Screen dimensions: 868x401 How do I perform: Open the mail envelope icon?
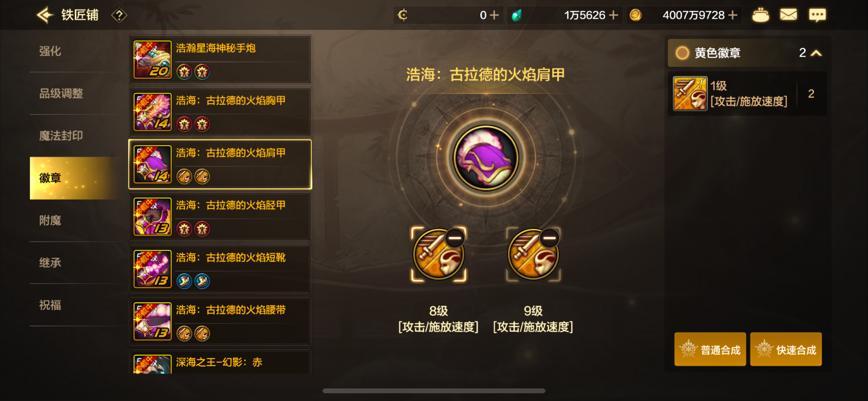pyautogui.click(x=789, y=15)
